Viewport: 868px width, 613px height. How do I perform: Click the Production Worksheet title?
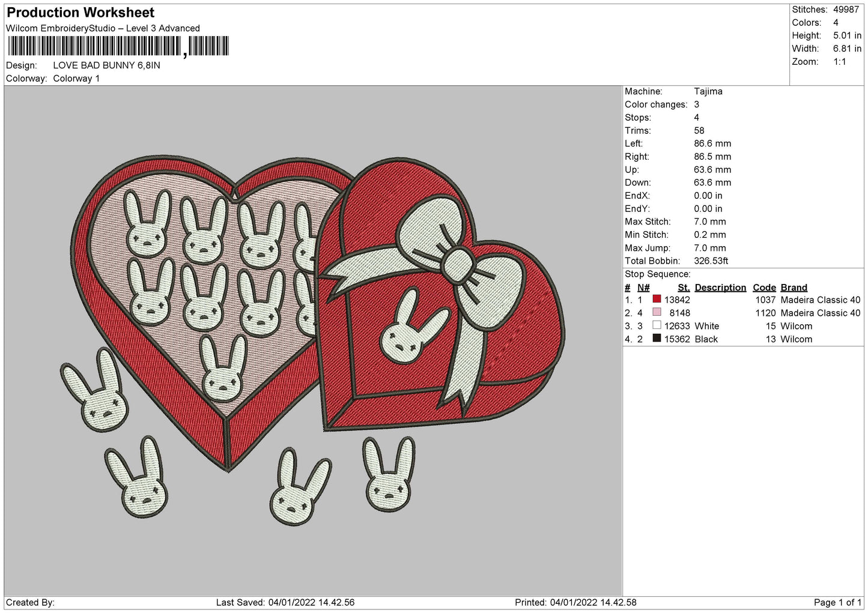[80, 13]
